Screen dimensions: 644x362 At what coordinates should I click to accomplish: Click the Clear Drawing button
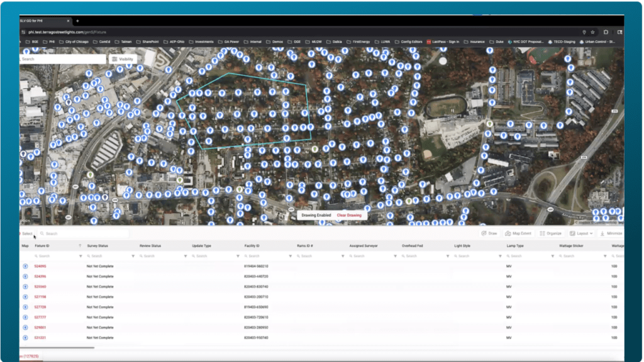click(349, 215)
